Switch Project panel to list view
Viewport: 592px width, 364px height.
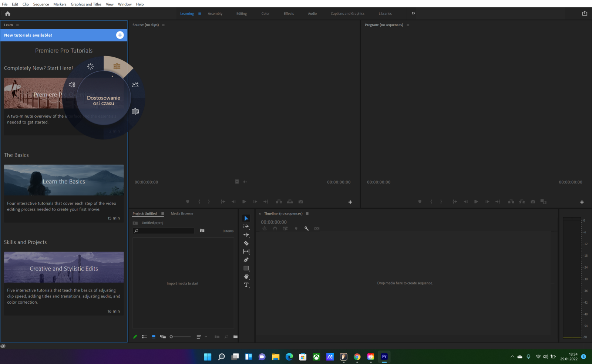144,337
